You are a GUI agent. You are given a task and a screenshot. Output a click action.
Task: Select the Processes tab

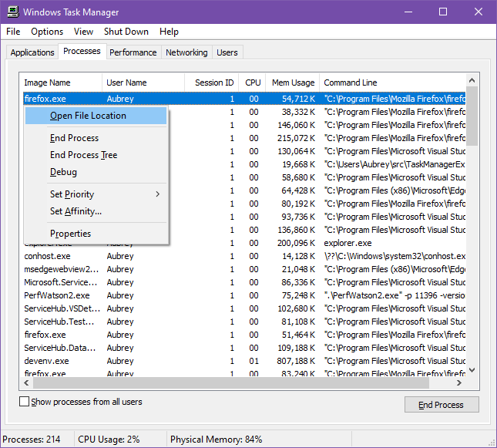pos(82,51)
